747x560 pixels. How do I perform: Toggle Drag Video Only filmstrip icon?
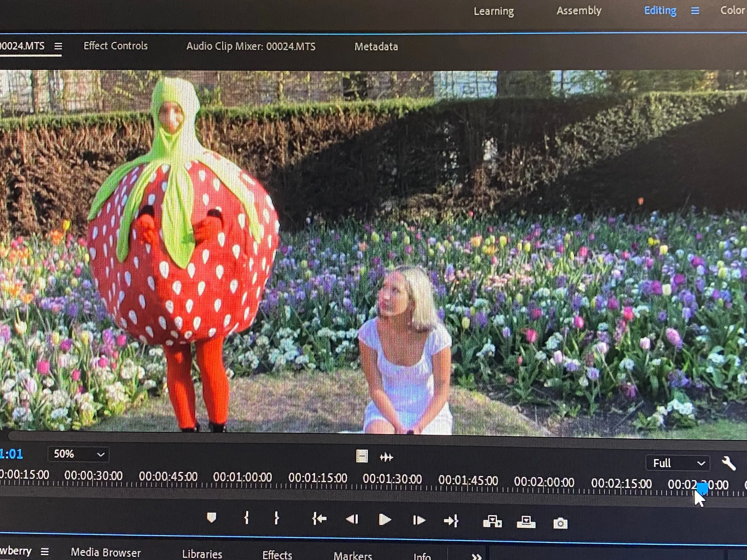click(362, 456)
